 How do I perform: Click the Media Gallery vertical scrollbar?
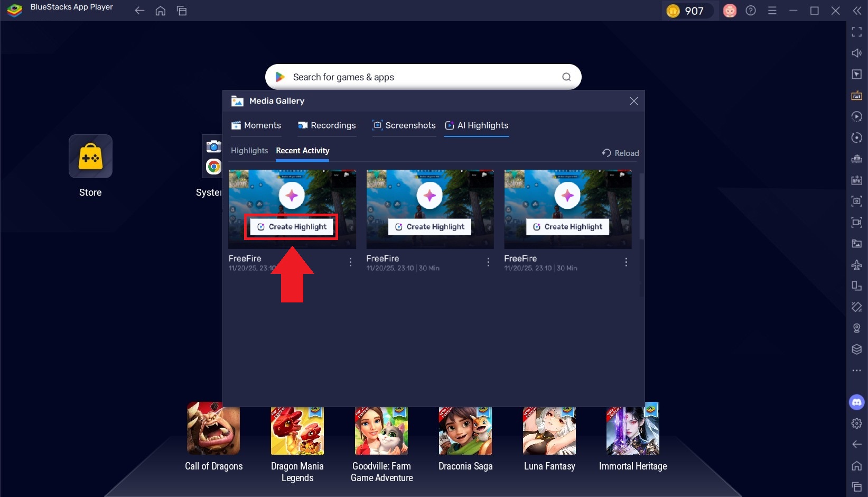(x=642, y=207)
